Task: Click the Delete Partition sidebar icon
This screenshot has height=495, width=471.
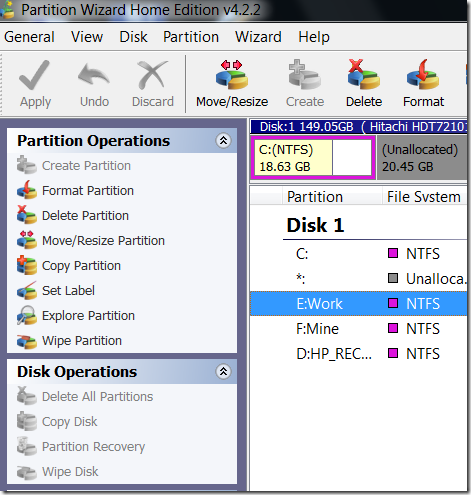Action: coord(26,215)
